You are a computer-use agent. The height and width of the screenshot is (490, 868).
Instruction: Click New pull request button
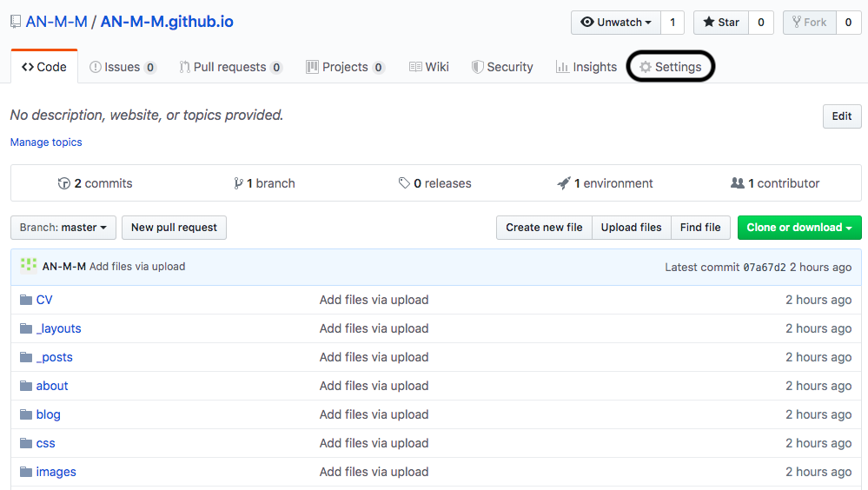pos(174,228)
